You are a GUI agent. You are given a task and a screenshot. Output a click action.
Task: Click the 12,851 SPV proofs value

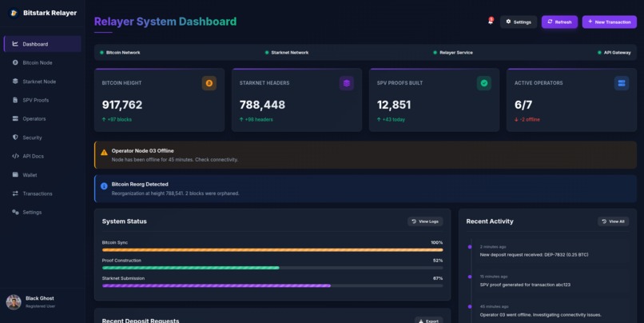click(x=393, y=105)
